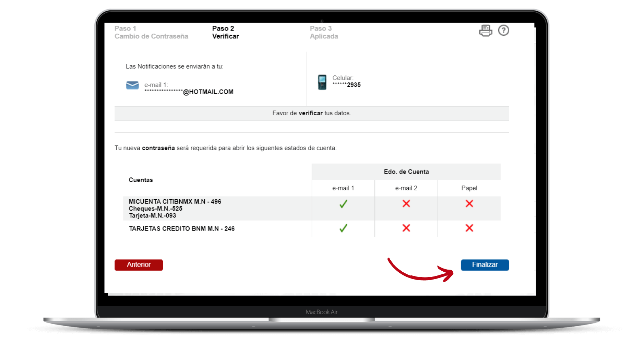644x343 pixels.
Task: Click the masked @HOTMAIL.COM email address
Action: coord(189,92)
